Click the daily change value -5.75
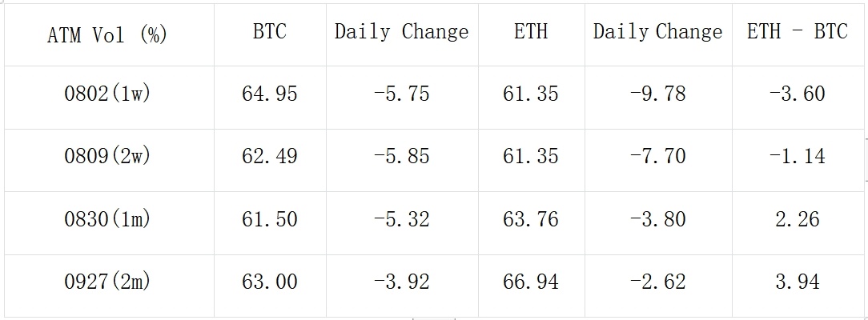The image size is (868, 320). [401, 94]
